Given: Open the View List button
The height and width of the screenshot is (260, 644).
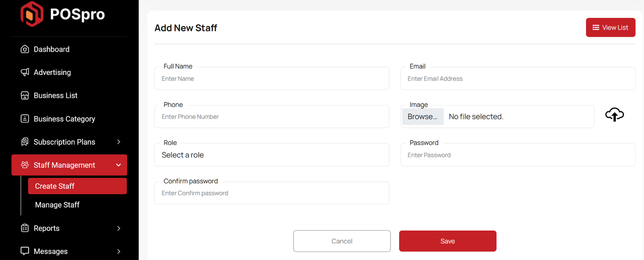Looking at the screenshot, I should [x=610, y=27].
